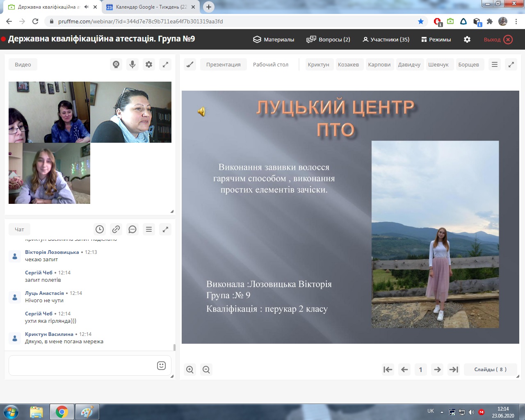Viewport: 525px width, 420px height.
Task: Toggle the webcam in the video panel
Action: pos(116,64)
